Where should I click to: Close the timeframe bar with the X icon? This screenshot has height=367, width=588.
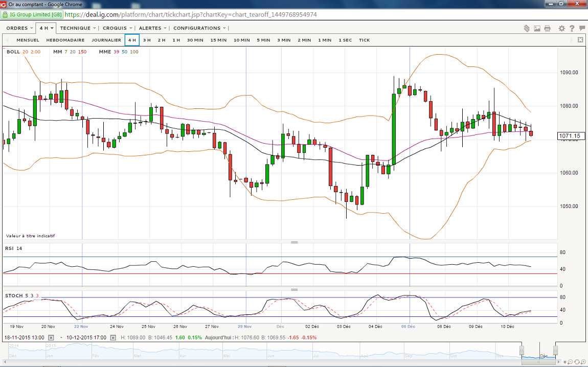580,40
